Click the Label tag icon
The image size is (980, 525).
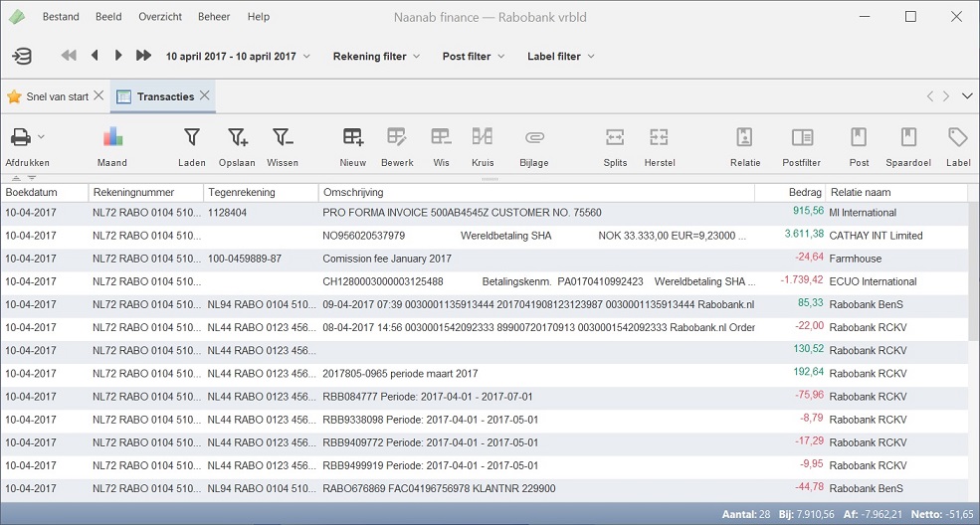[958, 137]
